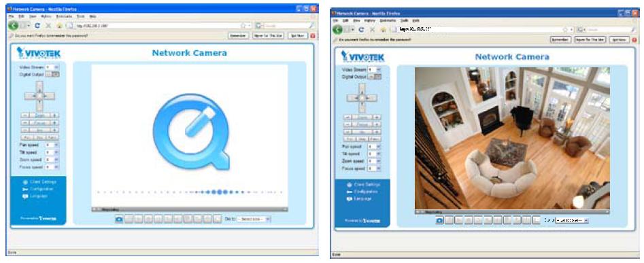Turn Digital Output off in live-room-video window
The width and height of the screenshot is (644, 263).
pyautogui.click(x=378, y=77)
